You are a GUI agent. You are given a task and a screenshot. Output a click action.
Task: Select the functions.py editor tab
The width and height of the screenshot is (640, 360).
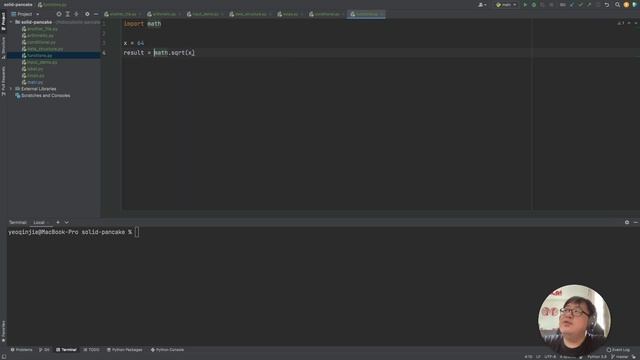click(366, 14)
